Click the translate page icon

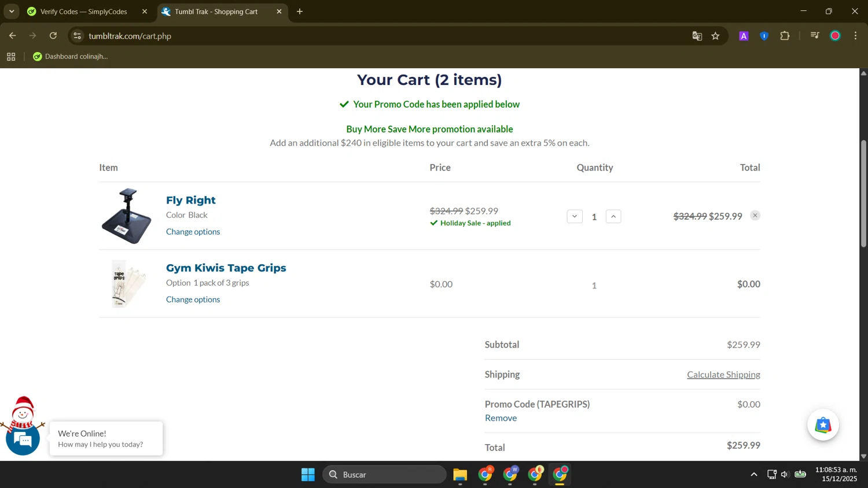click(x=697, y=36)
